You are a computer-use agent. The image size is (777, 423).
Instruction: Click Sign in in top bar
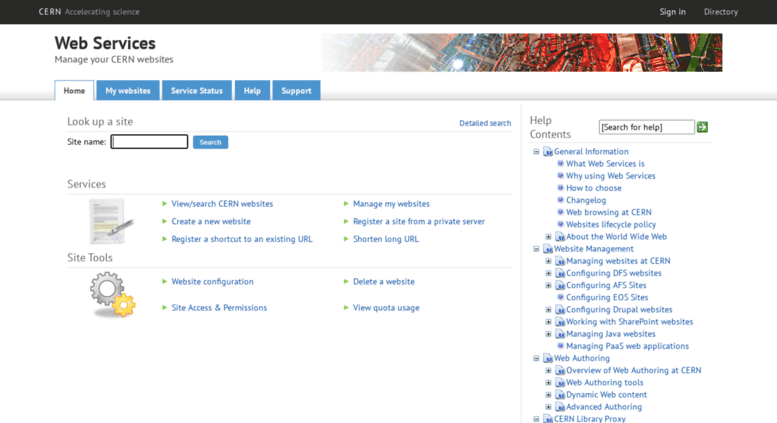pyautogui.click(x=672, y=12)
